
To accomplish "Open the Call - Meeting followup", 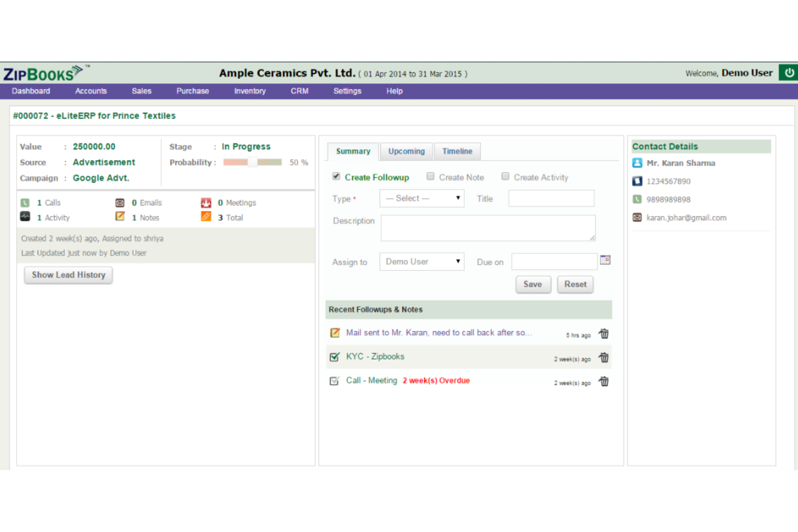I will (372, 381).
